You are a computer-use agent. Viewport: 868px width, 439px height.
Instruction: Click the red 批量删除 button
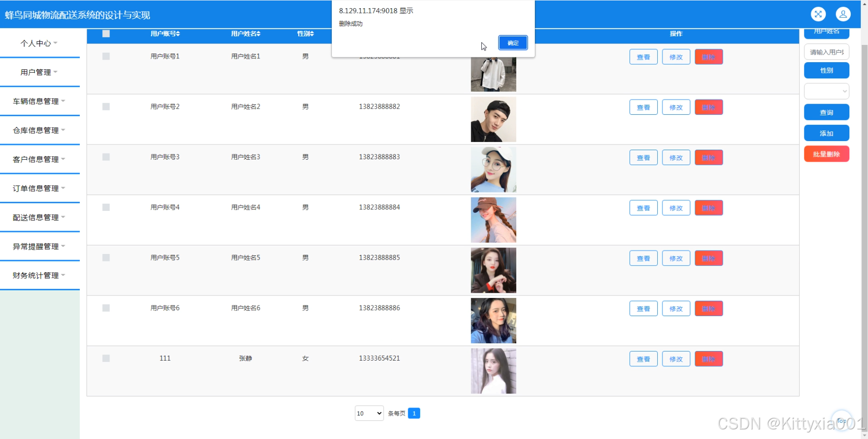(x=826, y=154)
